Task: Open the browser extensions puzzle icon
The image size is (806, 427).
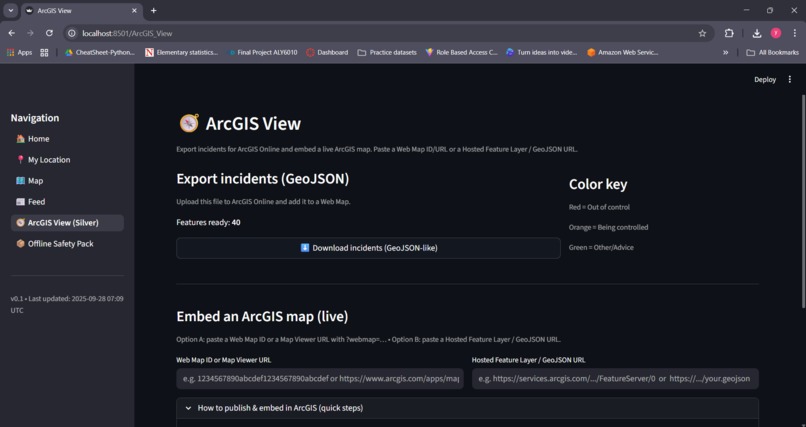Action: 729,33
